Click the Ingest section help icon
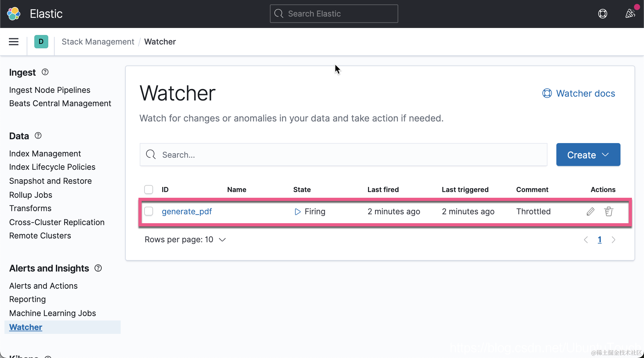Viewport: 644px width, 358px height. [45, 72]
